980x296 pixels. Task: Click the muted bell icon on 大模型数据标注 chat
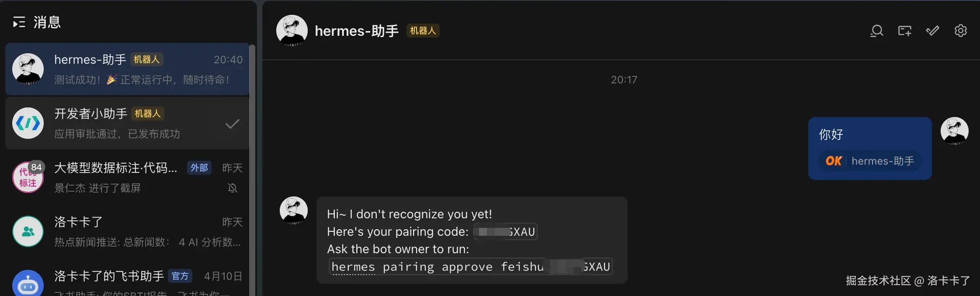(233, 188)
